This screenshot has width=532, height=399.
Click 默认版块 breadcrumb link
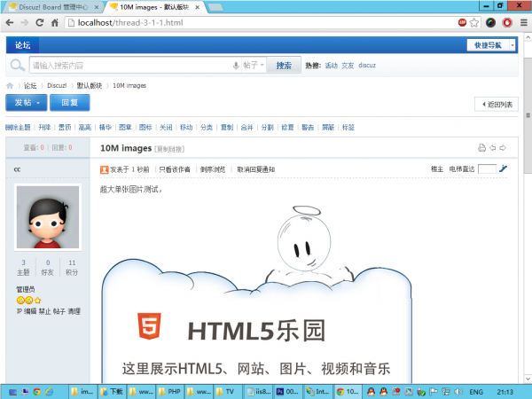click(90, 86)
